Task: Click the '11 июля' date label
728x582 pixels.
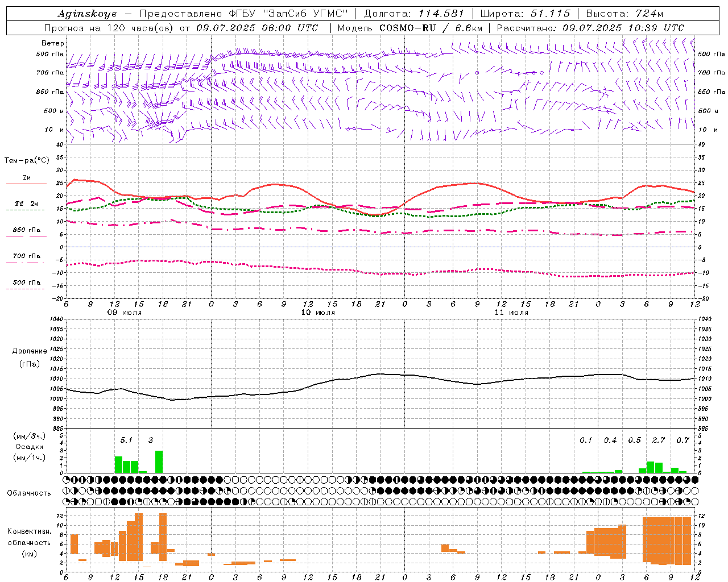Action: click(511, 313)
